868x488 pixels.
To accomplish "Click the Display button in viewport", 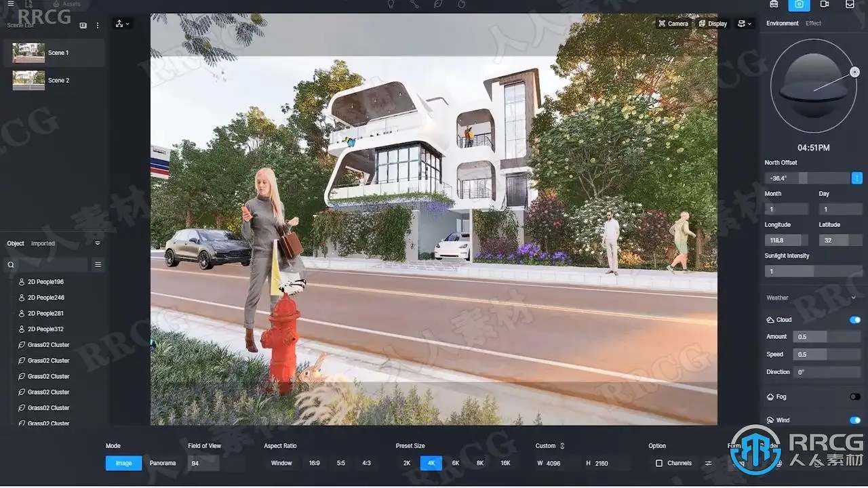I will click(713, 24).
